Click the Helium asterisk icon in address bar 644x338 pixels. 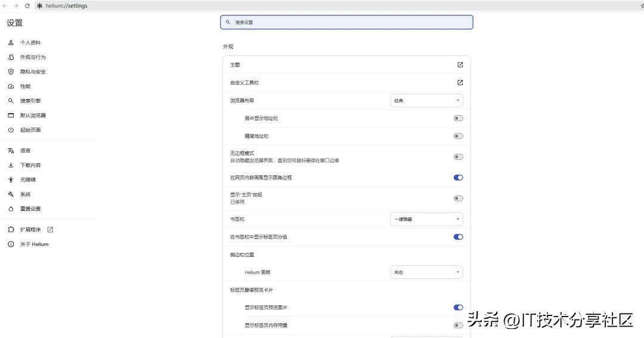click(x=39, y=6)
